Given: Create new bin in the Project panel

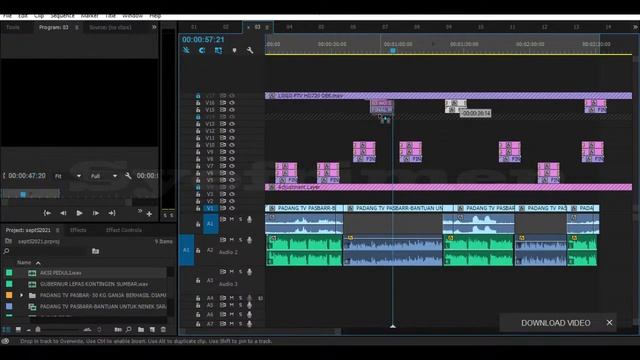Looking at the screenshot, I should (141, 329).
